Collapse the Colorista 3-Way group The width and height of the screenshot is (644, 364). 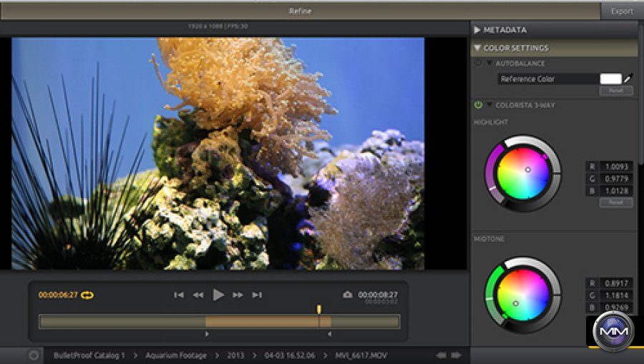[489, 105]
